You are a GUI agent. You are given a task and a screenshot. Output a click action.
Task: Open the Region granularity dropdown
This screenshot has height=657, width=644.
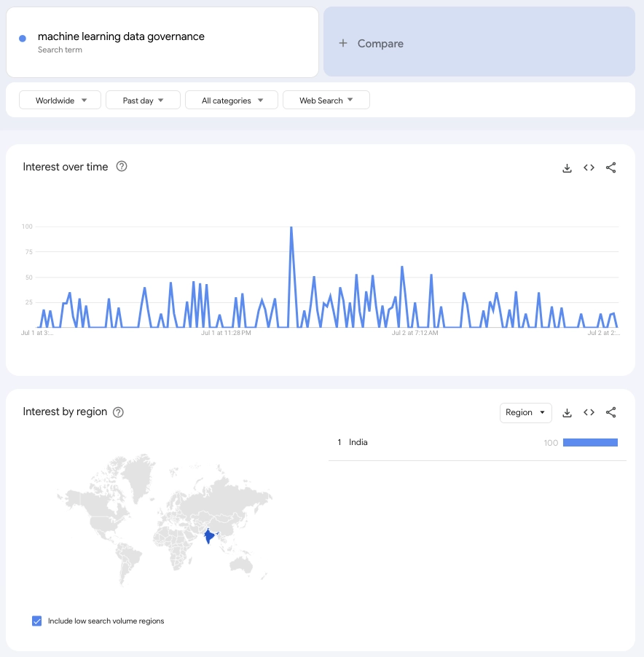(x=525, y=413)
